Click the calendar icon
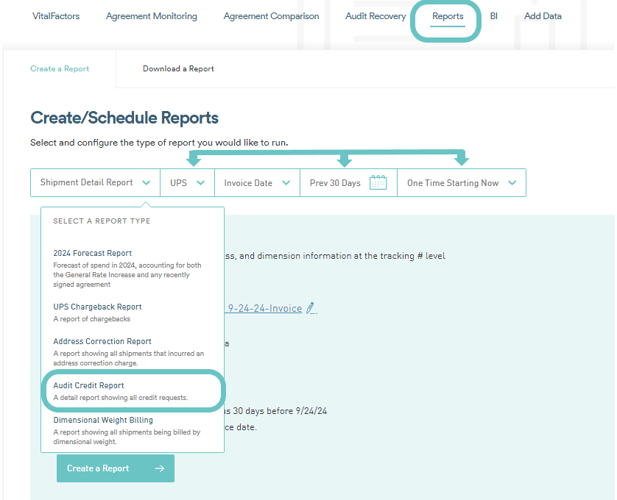This screenshot has height=500, width=617. coord(378,183)
